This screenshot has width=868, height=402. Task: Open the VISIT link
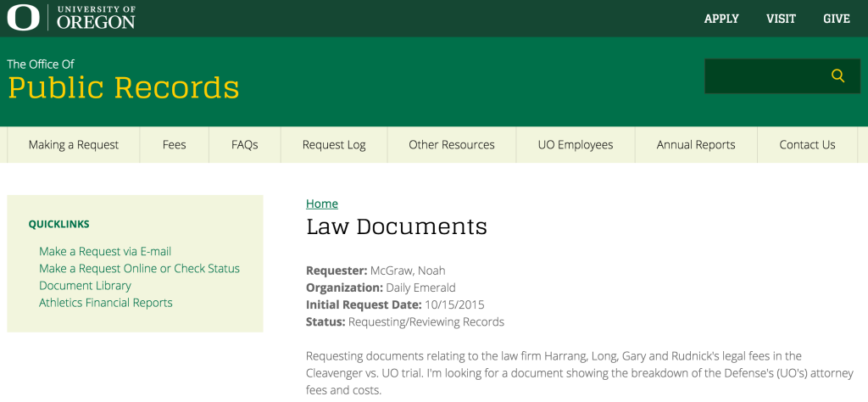coord(781,19)
